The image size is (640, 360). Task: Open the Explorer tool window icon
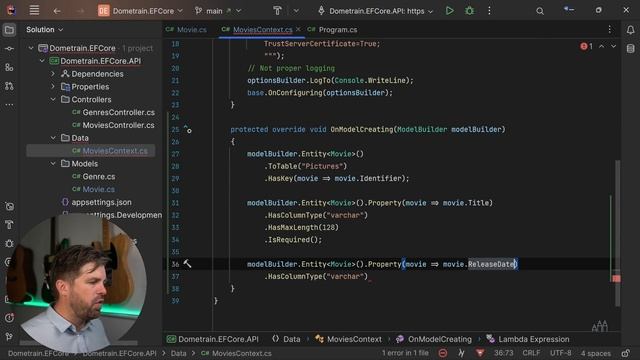(x=9, y=30)
